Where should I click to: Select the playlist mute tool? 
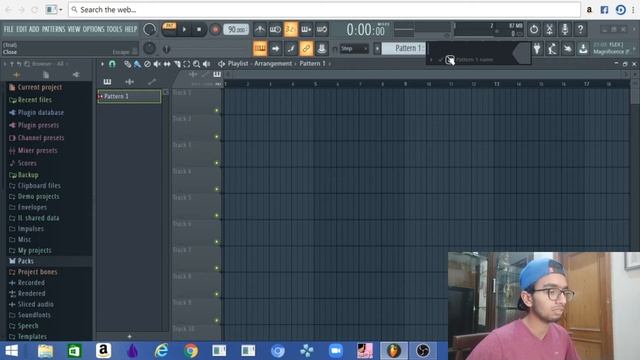(157, 64)
